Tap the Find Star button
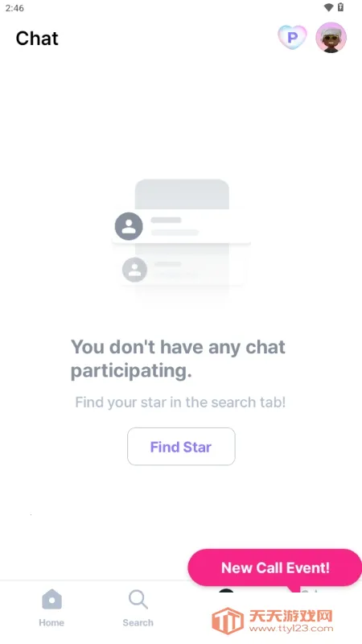362x644 pixels. click(x=181, y=447)
